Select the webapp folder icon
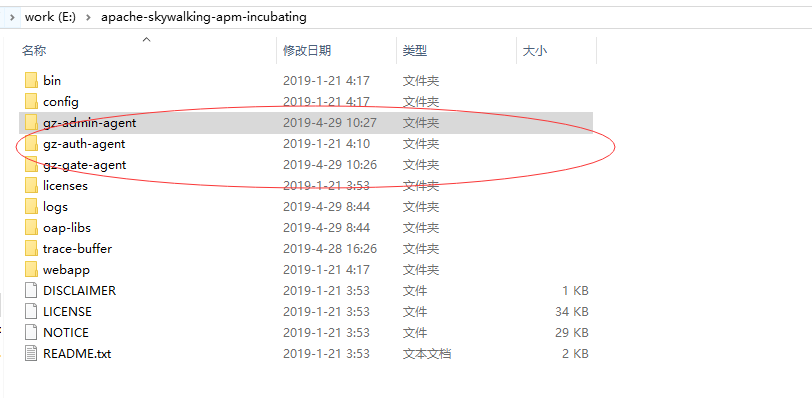Screen dimensions: 812x398 [x=31, y=270]
